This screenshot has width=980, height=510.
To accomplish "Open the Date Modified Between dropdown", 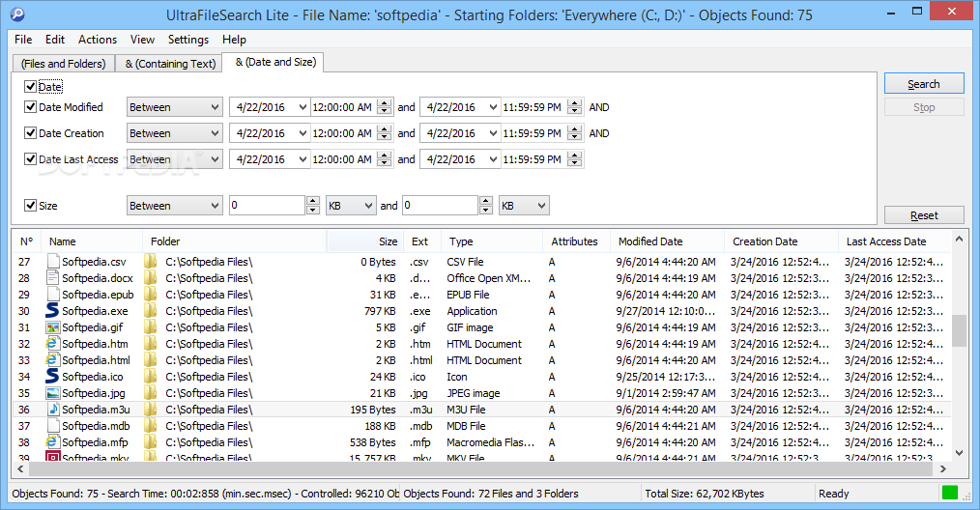I will (174, 107).
